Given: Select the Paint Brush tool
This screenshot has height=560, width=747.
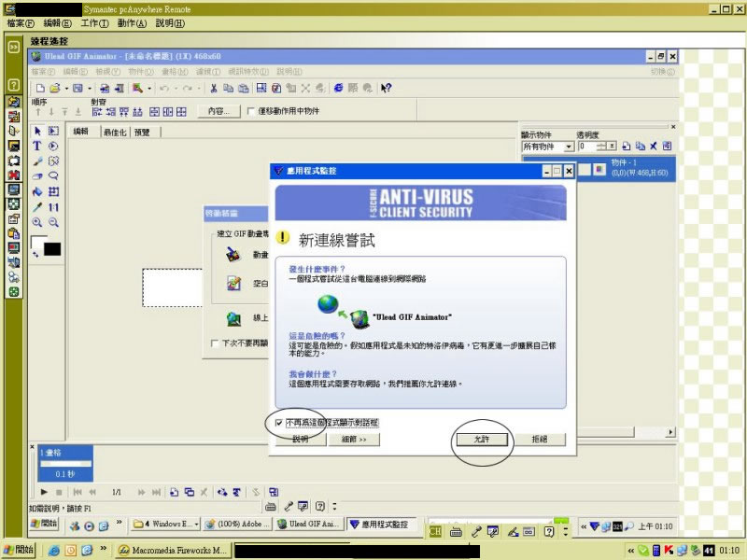Looking at the screenshot, I should click(37, 161).
